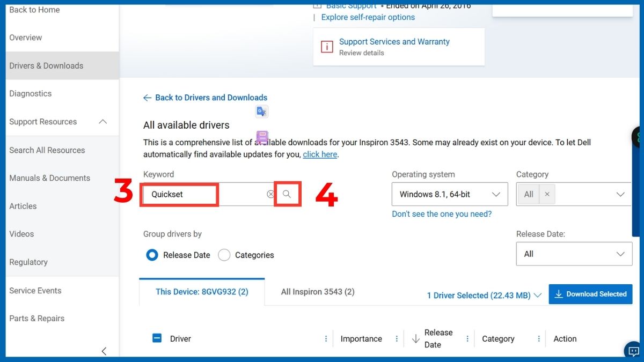Viewport: 644px width, 362px height.
Task: Sort by Release Date using the down arrow
Action: pyautogui.click(x=415, y=339)
